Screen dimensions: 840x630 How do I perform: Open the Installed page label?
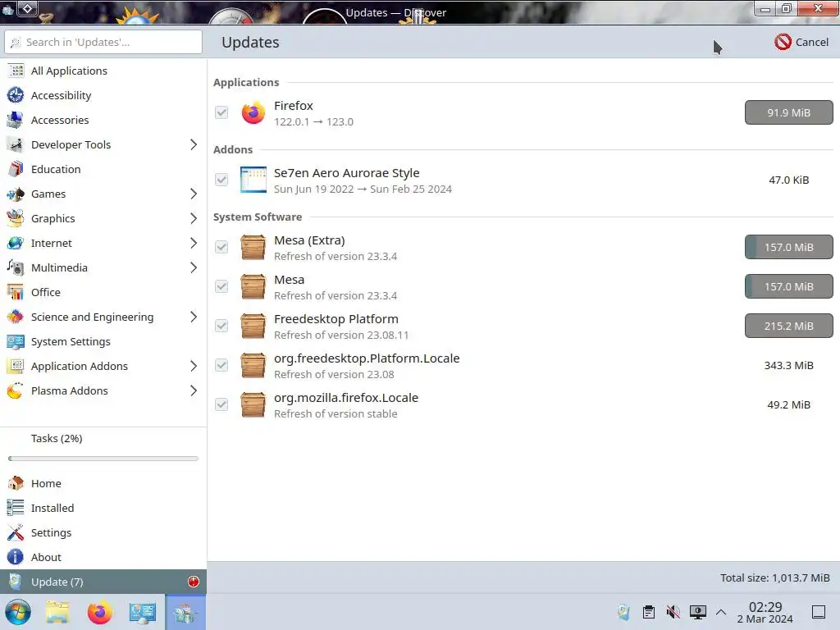(x=52, y=508)
